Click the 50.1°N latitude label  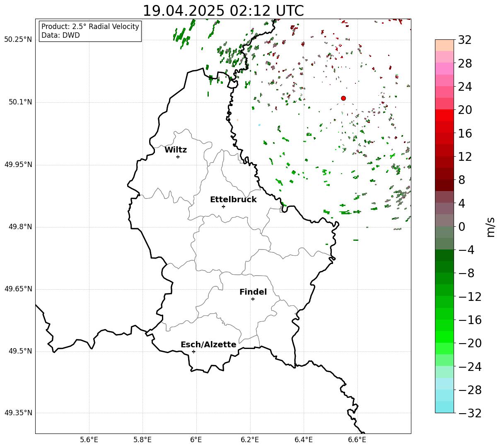coord(20,102)
